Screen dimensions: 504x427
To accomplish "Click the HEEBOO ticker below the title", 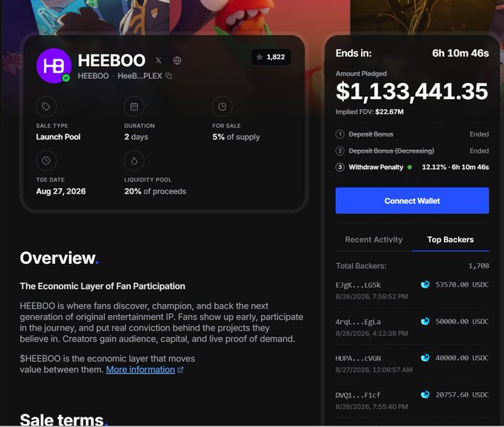I will [x=93, y=76].
